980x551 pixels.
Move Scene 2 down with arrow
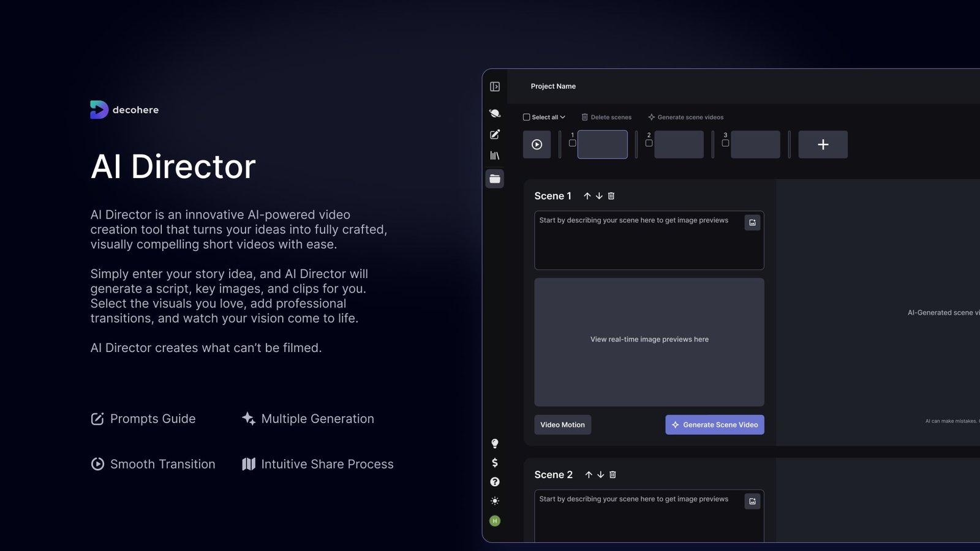pos(601,474)
